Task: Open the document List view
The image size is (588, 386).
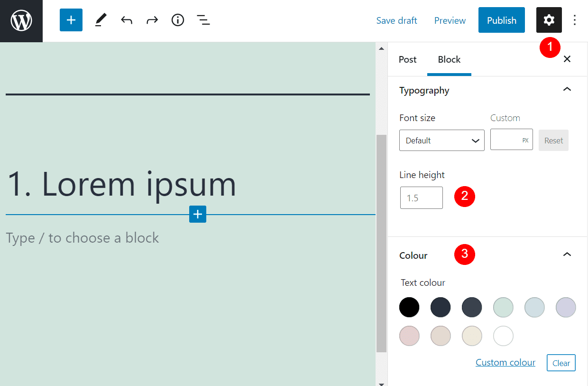Action: point(203,20)
